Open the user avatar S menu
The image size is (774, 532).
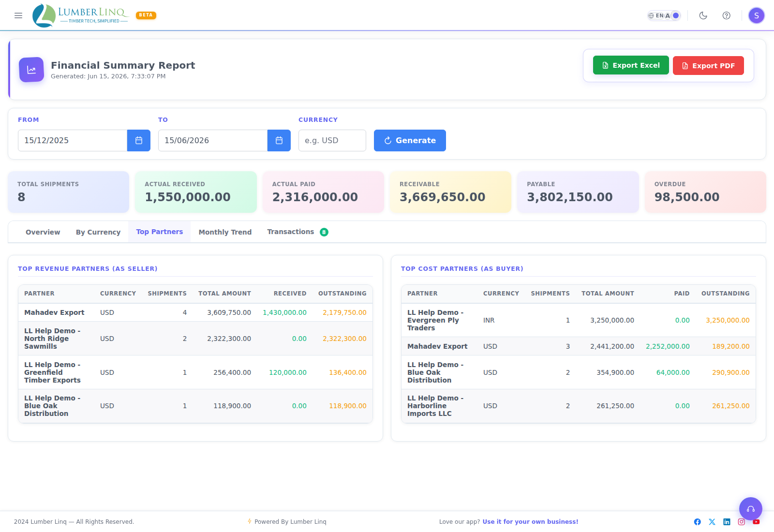tap(757, 15)
